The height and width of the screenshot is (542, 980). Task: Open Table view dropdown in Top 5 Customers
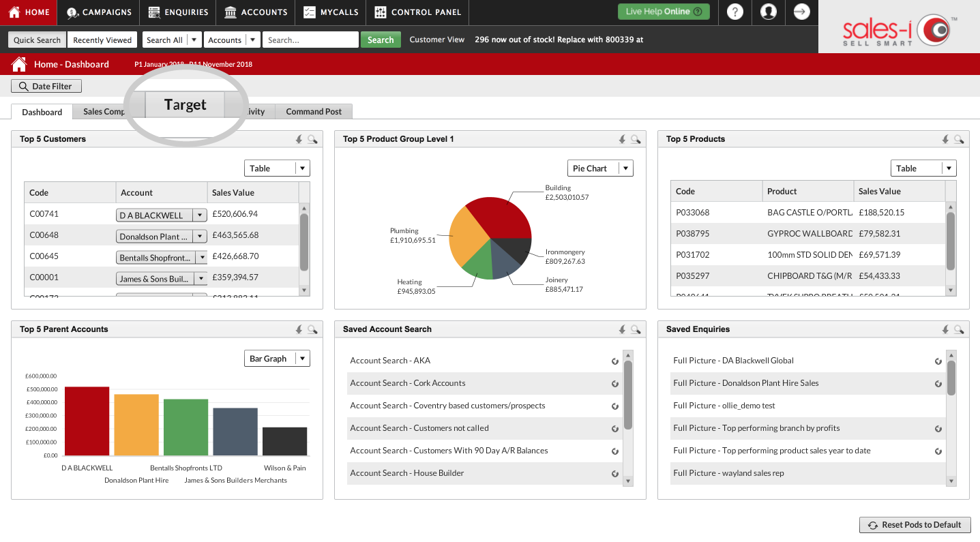[x=277, y=168]
